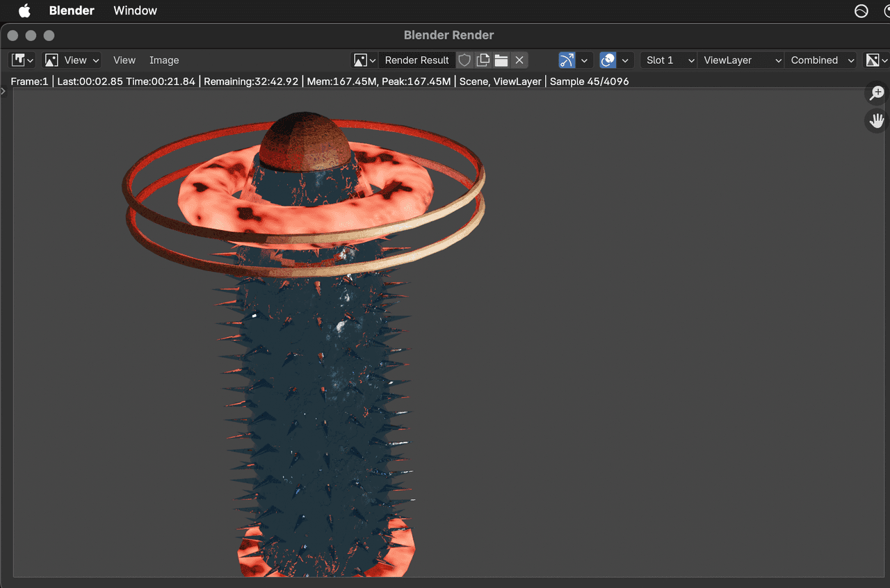Open the ViewLayer selector dropdown
Screen dimensions: 890x588
[x=741, y=60]
